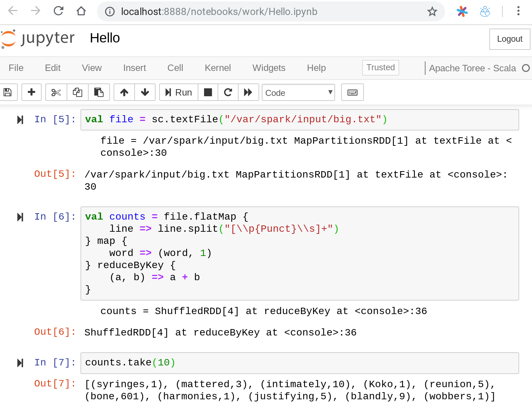Open the Widgets menu
The height and width of the screenshot is (410, 532).
click(x=269, y=68)
